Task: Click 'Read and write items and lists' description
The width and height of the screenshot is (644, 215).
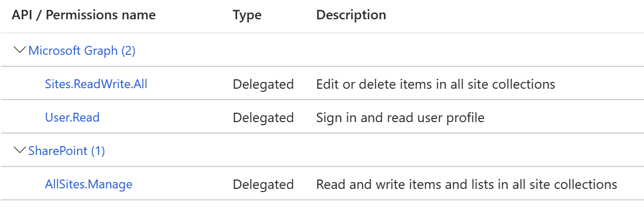Action: tap(467, 184)
